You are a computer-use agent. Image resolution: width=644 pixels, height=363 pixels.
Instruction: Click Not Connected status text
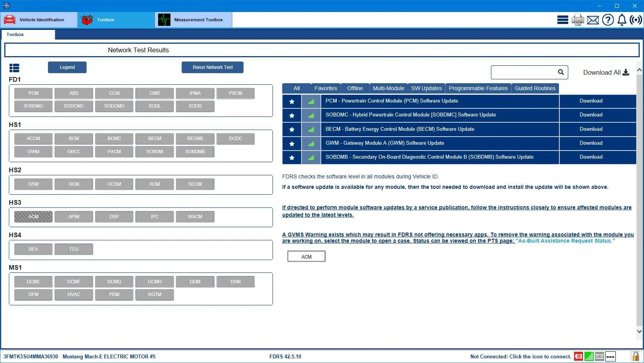pyautogui.click(x=520, y=357)
